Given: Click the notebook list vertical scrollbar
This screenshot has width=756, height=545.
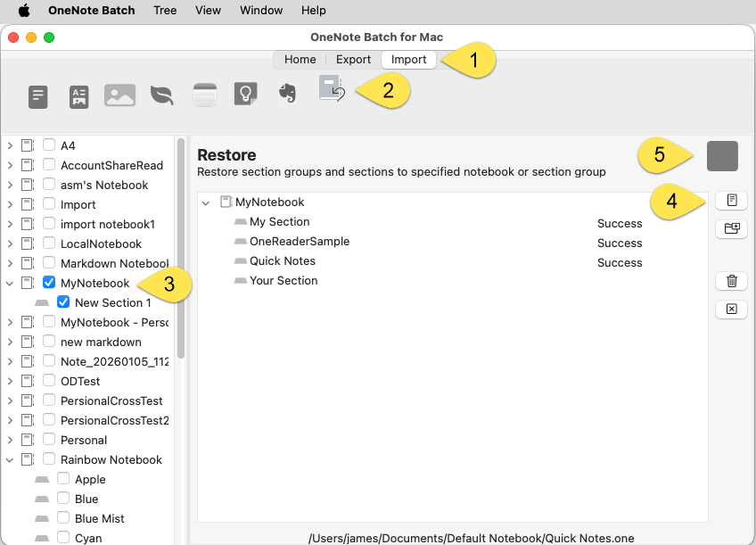Looking at the screenshot, I should (x=181, y=250).
